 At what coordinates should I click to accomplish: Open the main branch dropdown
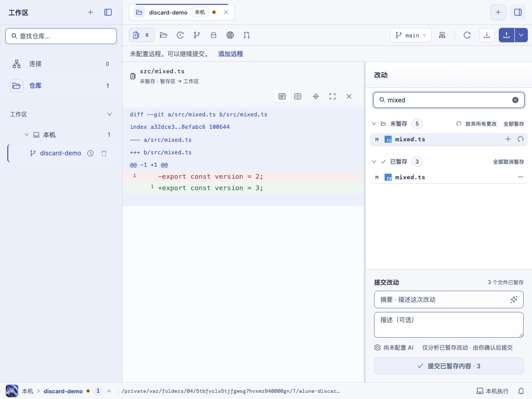point(411,35)
